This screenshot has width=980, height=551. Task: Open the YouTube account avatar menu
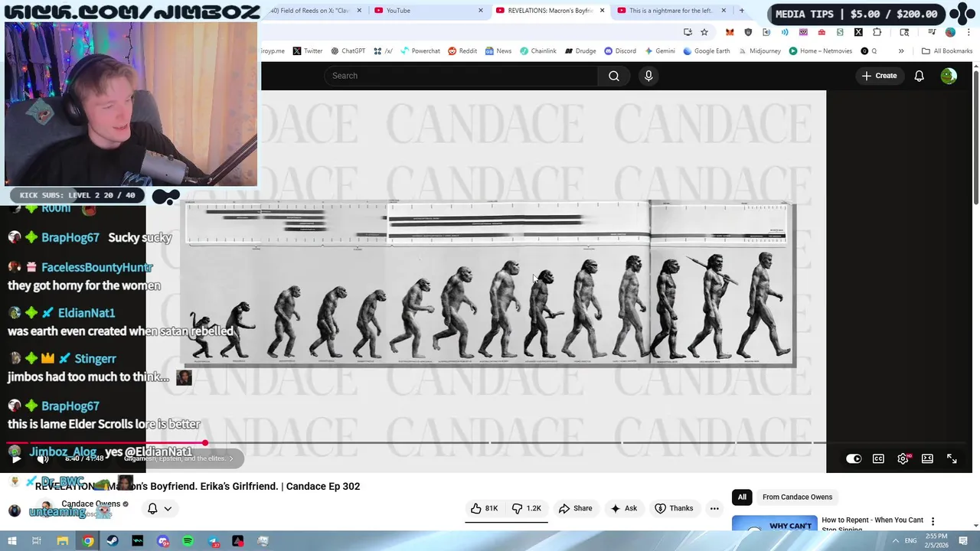[949, 76]
